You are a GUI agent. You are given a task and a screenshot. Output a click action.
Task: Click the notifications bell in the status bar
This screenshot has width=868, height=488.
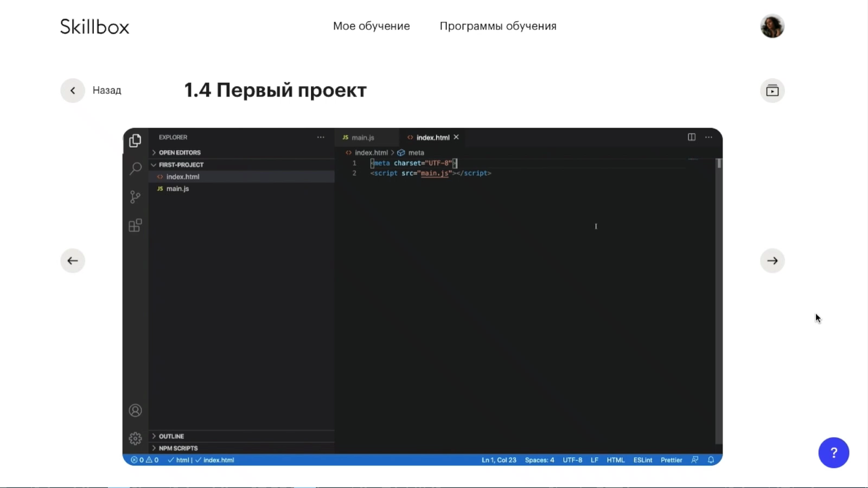click(x=711, y=459)
